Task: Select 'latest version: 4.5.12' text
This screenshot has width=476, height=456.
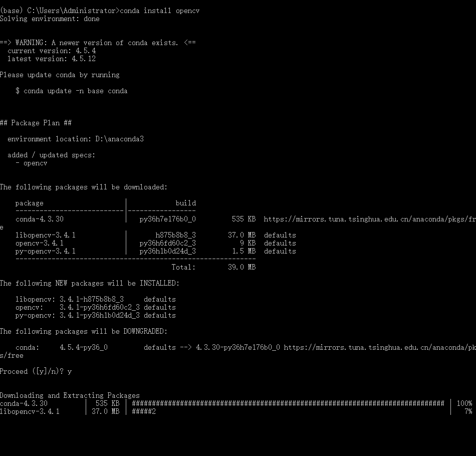Action: click(52, 59)
